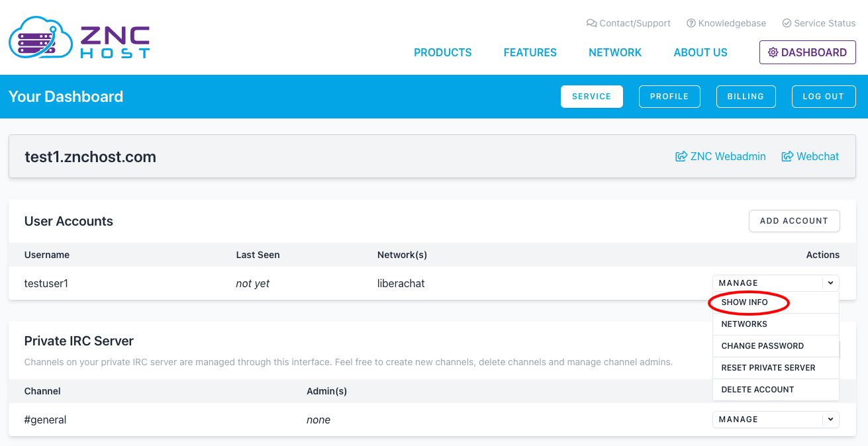Click the Webchat external link icon
868x446 pixels.
787,157
